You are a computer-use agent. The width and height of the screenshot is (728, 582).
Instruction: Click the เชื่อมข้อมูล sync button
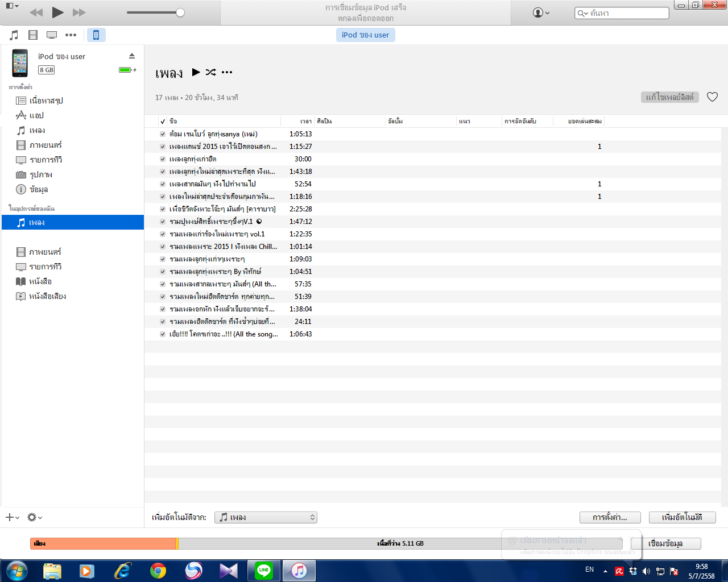coord(665,543)
